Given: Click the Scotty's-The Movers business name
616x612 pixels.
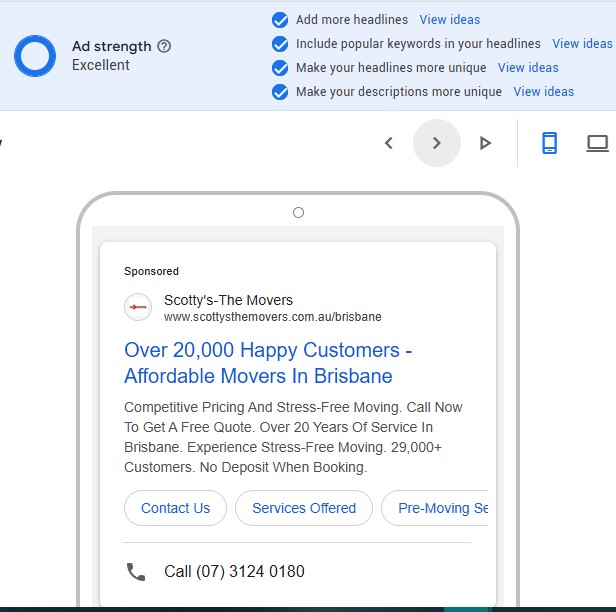Looking at the screenshot, I should point(228,300).
